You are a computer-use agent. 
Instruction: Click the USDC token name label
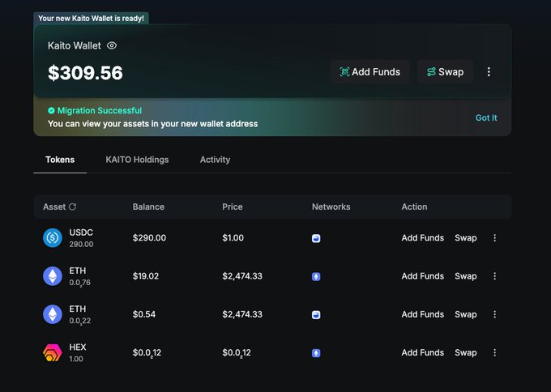point(81,232)
